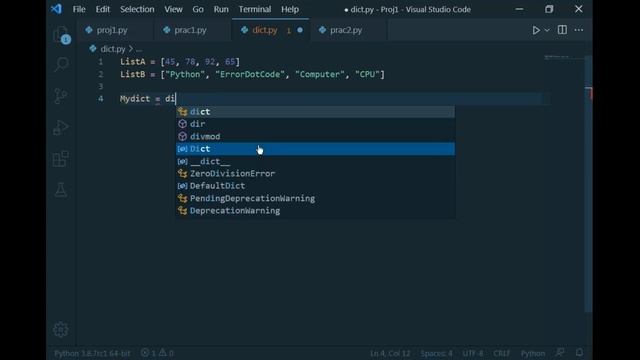Change indentation via Spaces: 4

(x=436, y=353)
